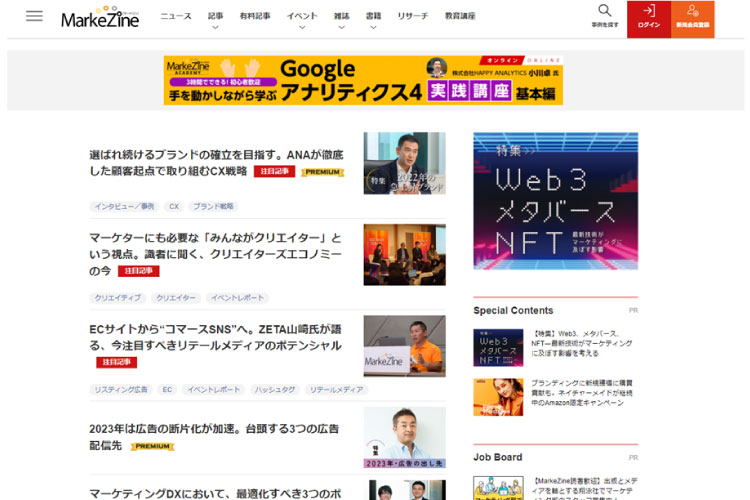Open the クリエイターズエコノミー article headline
Image resolution: width=750 pixels, height=500 pixels.
215,254
